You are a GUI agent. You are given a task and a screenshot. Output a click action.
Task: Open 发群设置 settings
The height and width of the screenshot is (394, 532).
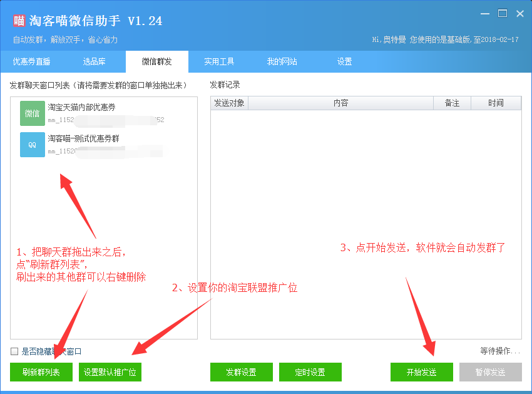coord(241,372)
